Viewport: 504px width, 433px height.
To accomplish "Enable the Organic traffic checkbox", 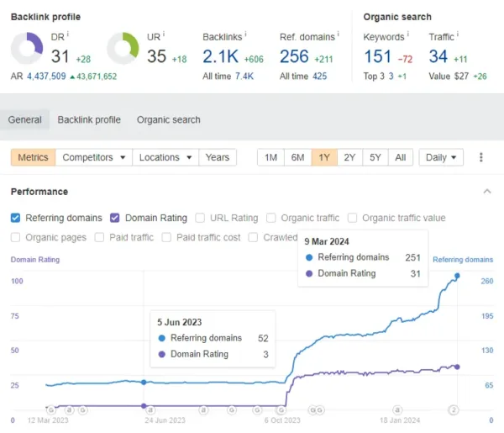I will pos(271,218).
